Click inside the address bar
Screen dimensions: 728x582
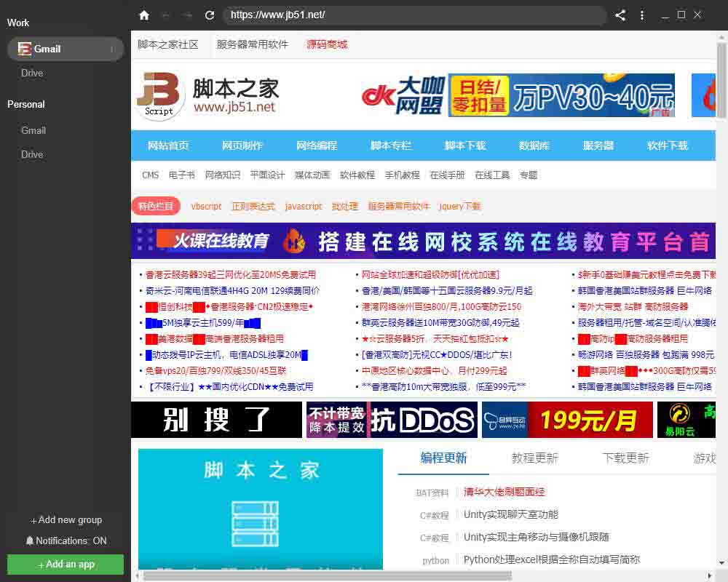click(x=415, y=15)
